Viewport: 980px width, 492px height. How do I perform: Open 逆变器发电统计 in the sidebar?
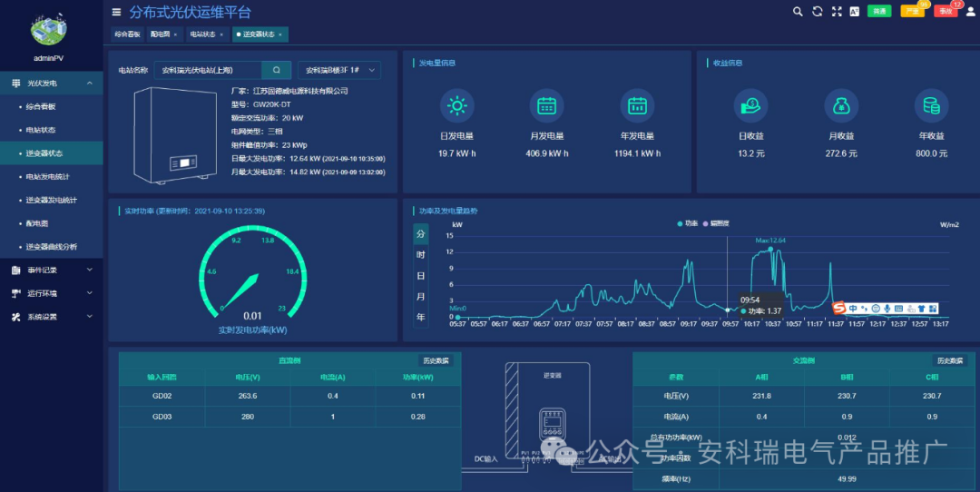51,200
